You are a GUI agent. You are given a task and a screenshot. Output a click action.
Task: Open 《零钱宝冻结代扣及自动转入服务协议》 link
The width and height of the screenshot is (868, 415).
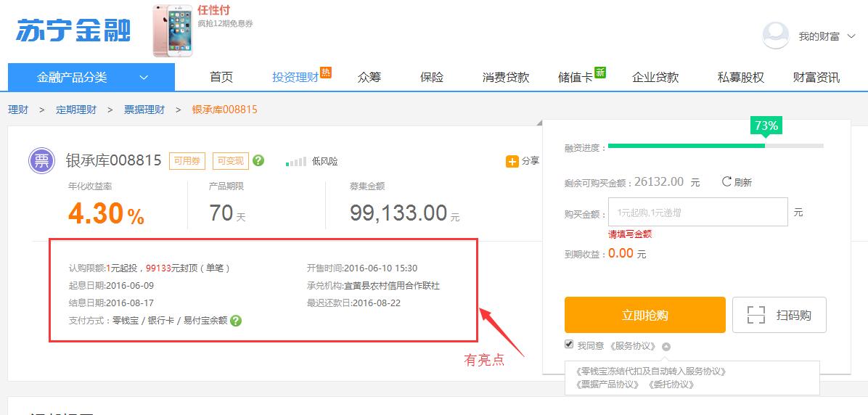point(650,371)
